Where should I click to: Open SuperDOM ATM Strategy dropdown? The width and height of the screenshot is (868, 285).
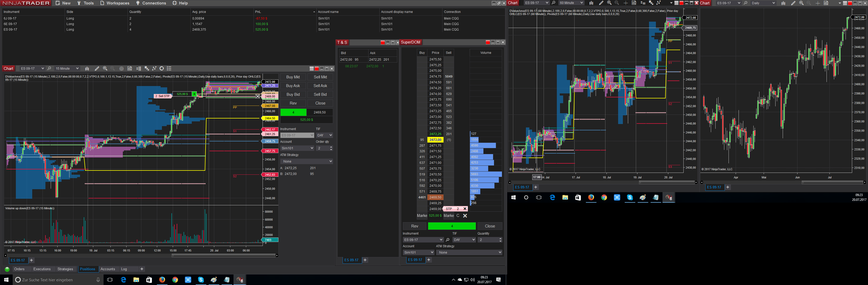click(x=469, y=252)
